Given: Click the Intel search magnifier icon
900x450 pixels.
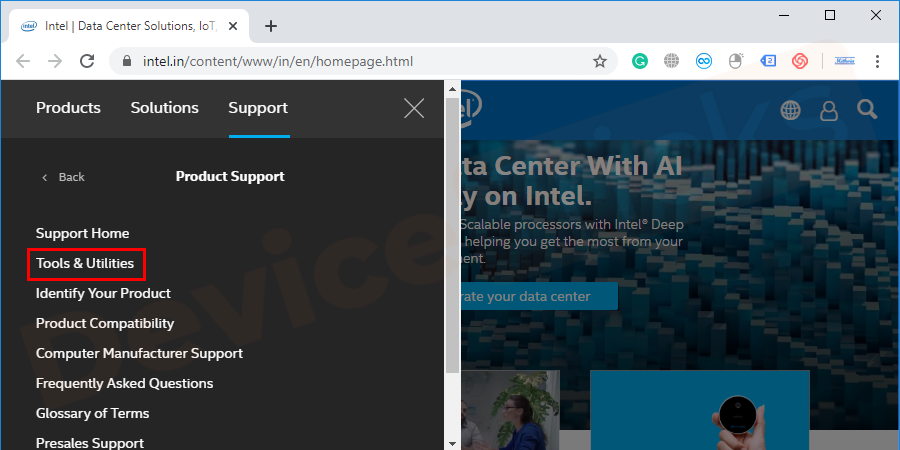Looking at the screenshot, I should (x=867, y=109).
